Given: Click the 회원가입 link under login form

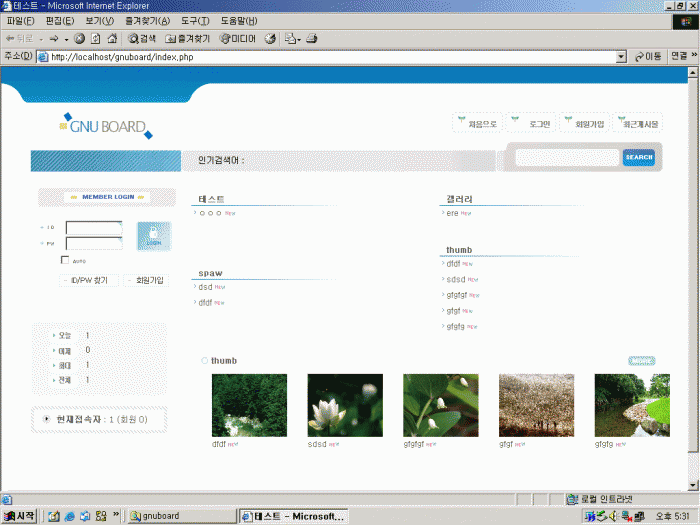Looking at the screenshot, I should click(146, 281).
